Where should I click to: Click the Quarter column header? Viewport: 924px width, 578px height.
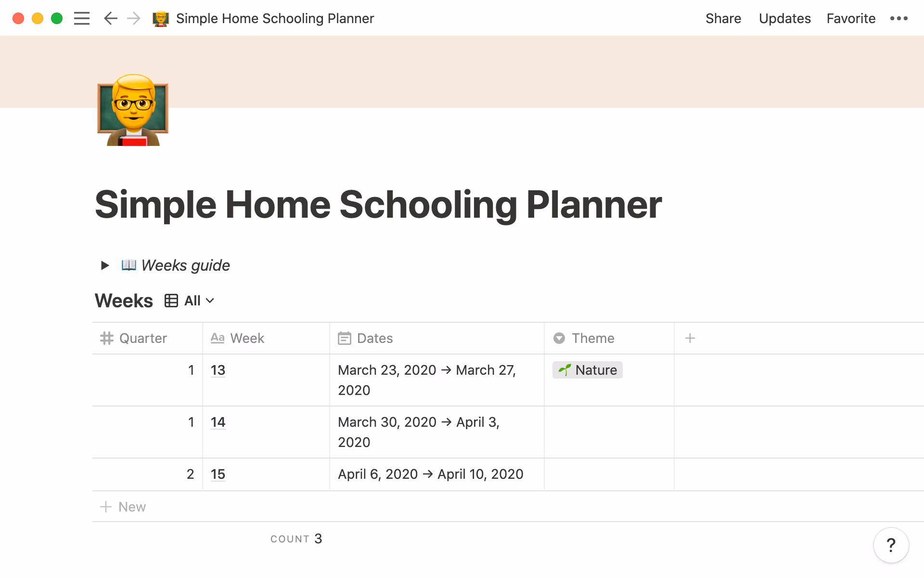143,338
